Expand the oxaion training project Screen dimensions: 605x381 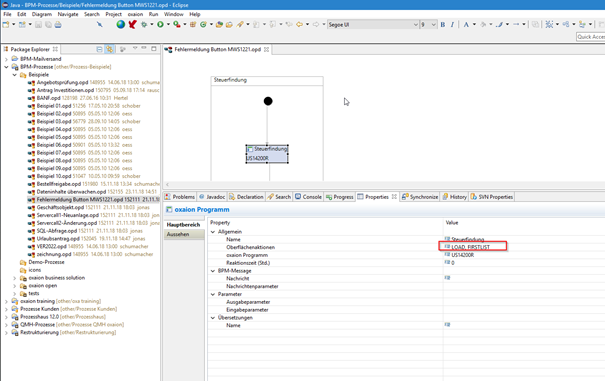(6, 301)
